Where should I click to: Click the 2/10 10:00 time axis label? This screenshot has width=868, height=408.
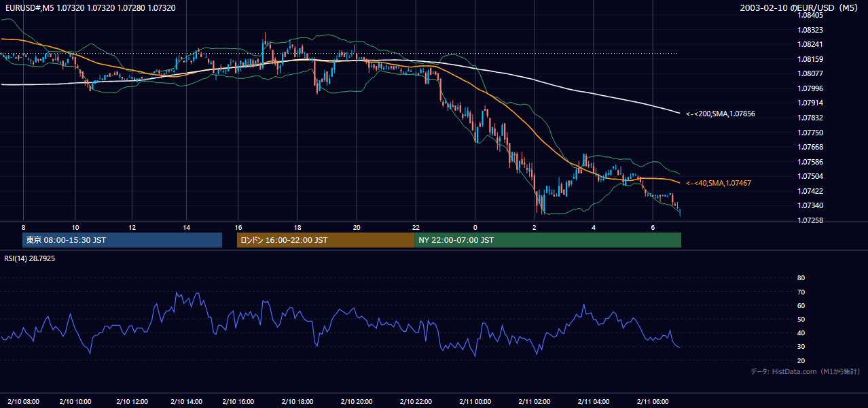coord(75,401)
